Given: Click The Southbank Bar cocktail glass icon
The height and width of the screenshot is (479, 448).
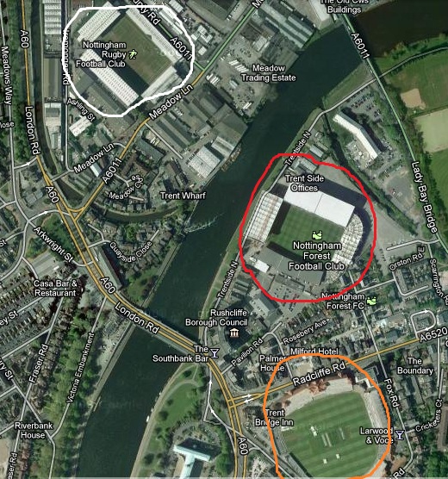Looking at the screenshot, I should pos(215,353).
